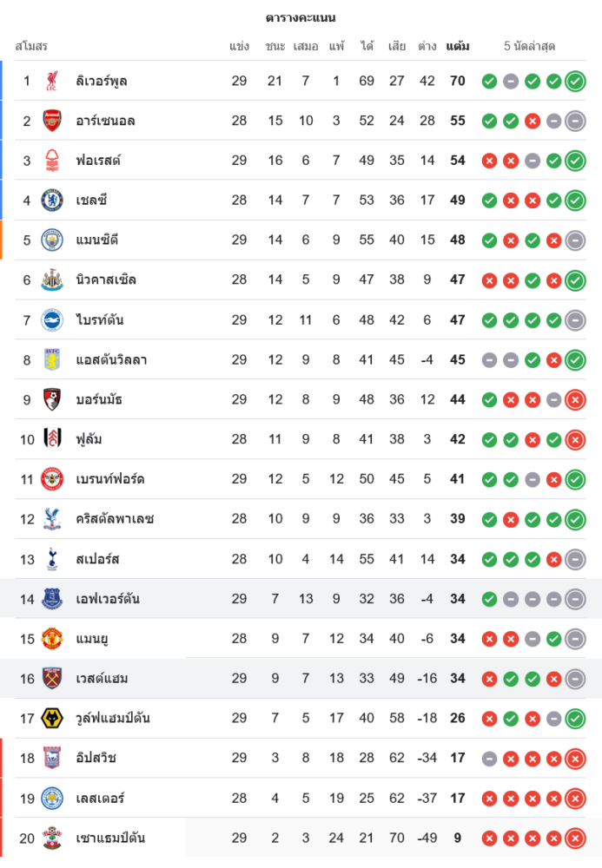Click the Manchester City crest
This screenshot has width=602, height=868.
click(52, 240)
